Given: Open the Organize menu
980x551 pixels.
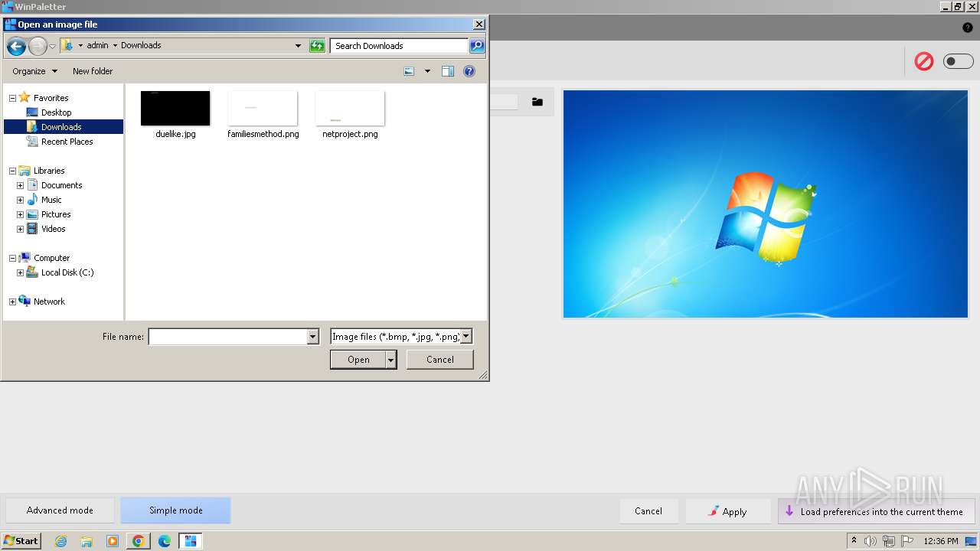Looking at the screenshot, I should (x=34, y=71).
